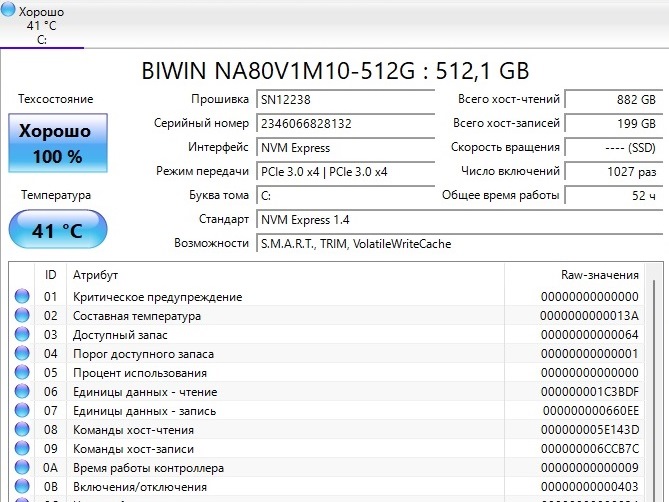The width and height of the screenshot is (669, 502).
Task: Click the transfer mode field PCIe 3.0 x4
Action: [345, 171]
